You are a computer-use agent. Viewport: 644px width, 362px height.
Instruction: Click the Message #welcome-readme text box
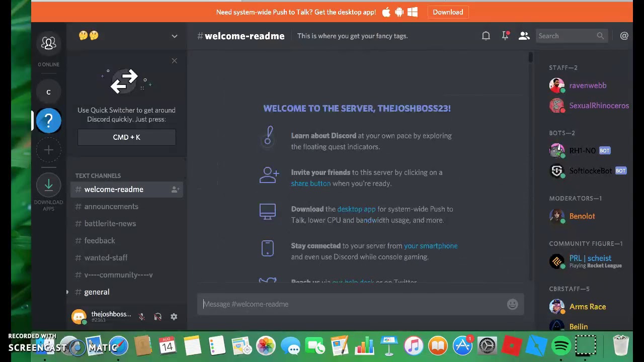coord(352,304)
